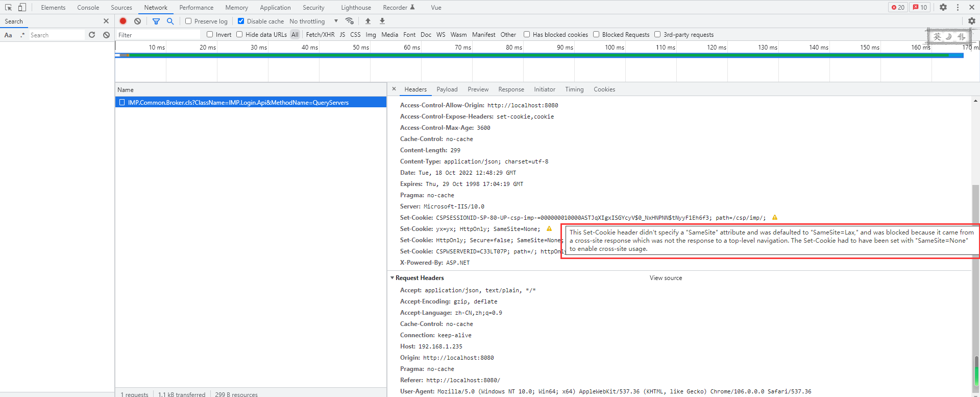Viewport: 980px width, 397px height.
Task: Toggle the device toolbar icon
Action: tap(22, 7)
